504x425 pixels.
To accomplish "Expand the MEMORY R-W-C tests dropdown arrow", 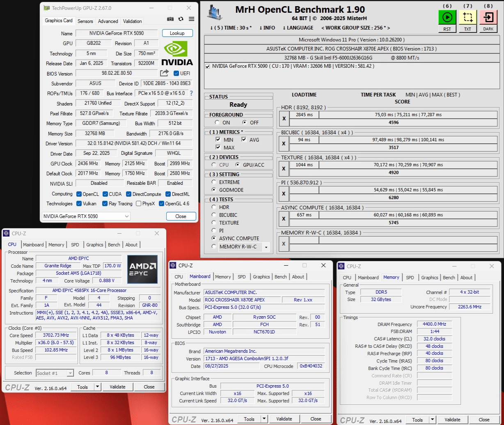I will pyautogui.click(x=266, y=247).
